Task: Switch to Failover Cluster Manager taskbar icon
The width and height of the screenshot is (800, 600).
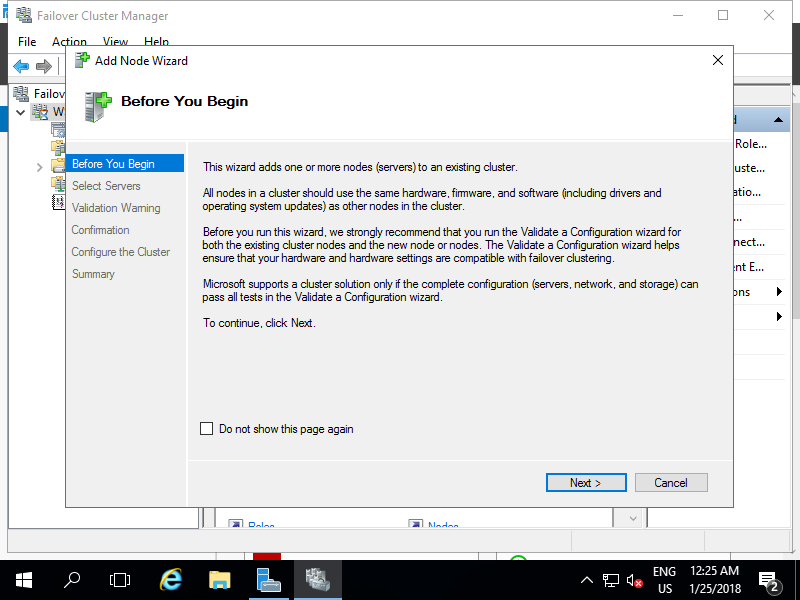Action: pos(317,580)
